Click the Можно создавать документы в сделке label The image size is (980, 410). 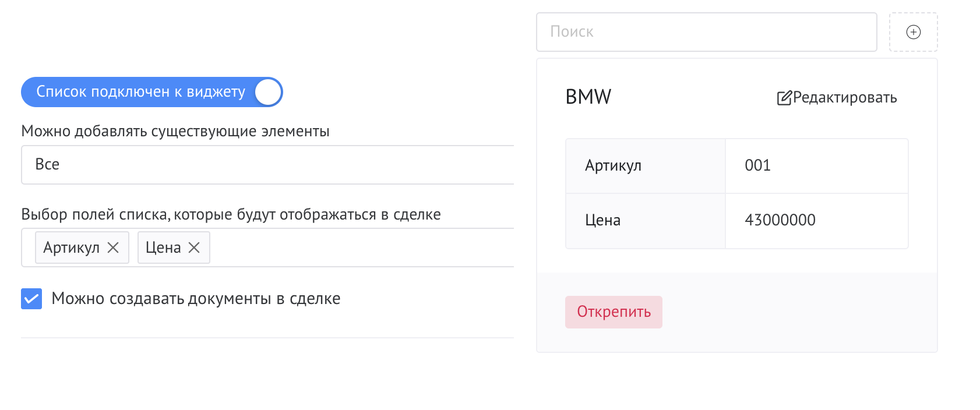click(x=196, y=299)
